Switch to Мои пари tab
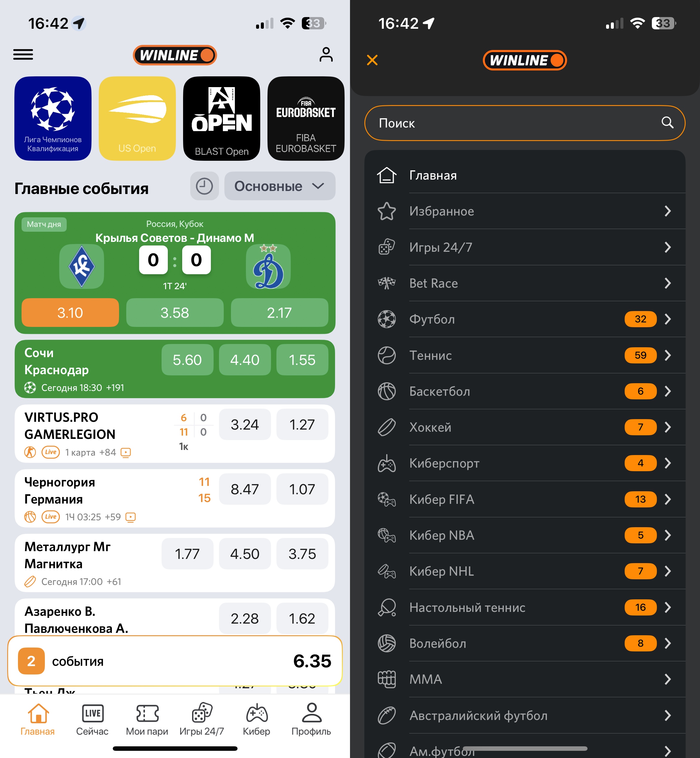The height and width of the screenshot is (758, 700). click(x=147, y=719)
